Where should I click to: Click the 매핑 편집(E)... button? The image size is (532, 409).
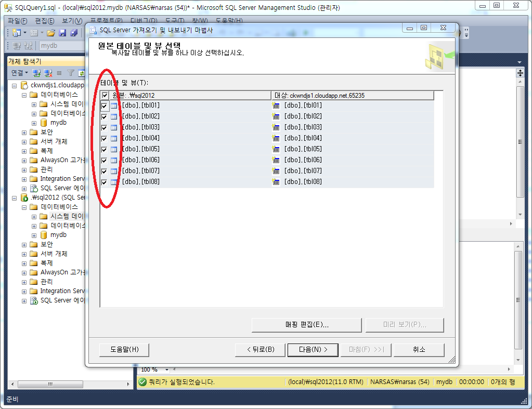(x=307, y=325)
